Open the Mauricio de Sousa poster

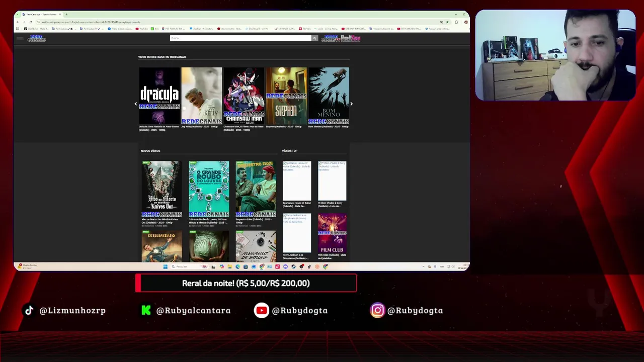click(256, 246)
